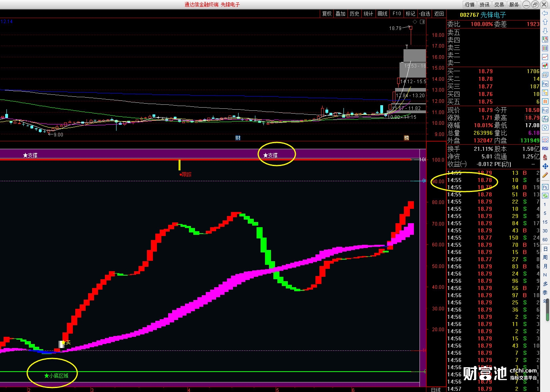Click the circle-in-square icon in sidebar
The width and height of the screenshot is (550, 392).
[545, 128]
